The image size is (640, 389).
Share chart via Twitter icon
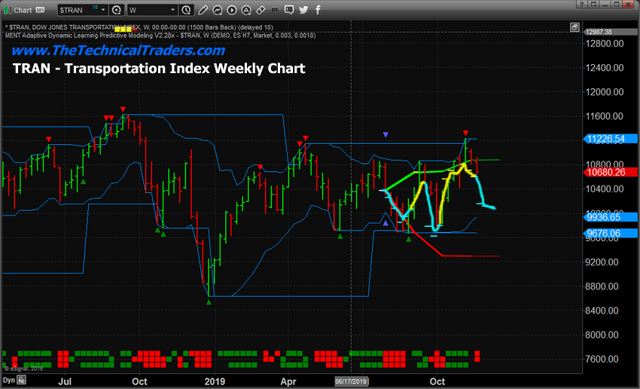[x=303, y=10]
